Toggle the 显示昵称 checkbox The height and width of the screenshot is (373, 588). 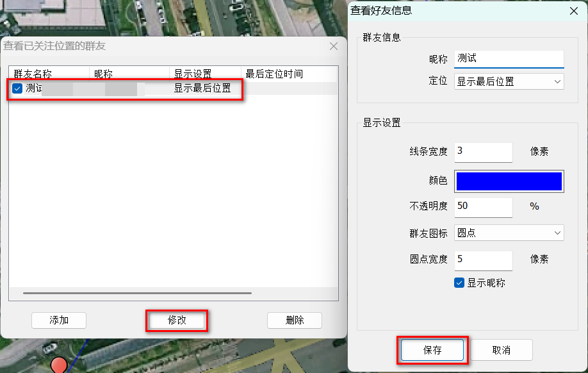pyautogui.click(x=459, y=283)
